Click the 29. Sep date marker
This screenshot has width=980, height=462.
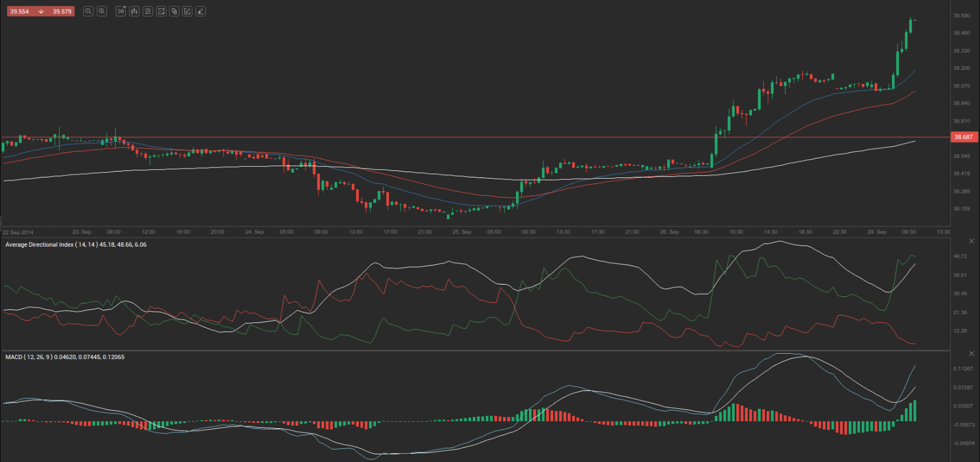877,232
